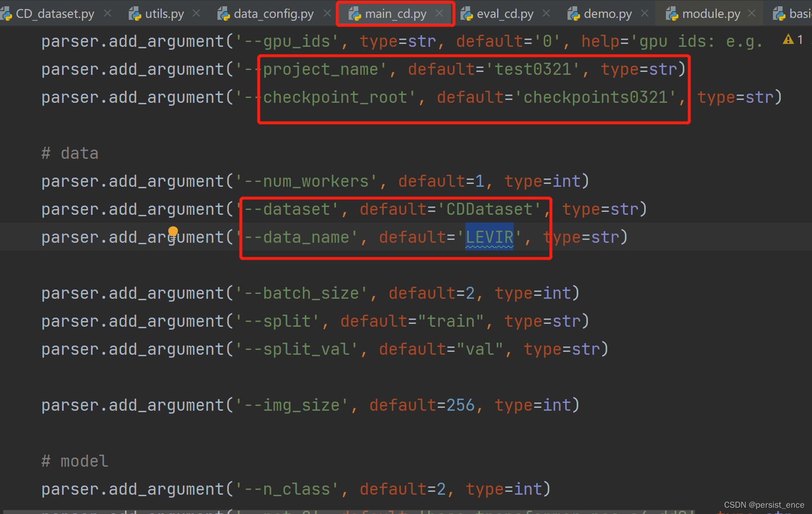The height and width of the screenshot is (514, 812).
Task: Place cursor on 'test0321' project name value
Action: (533, 69)
